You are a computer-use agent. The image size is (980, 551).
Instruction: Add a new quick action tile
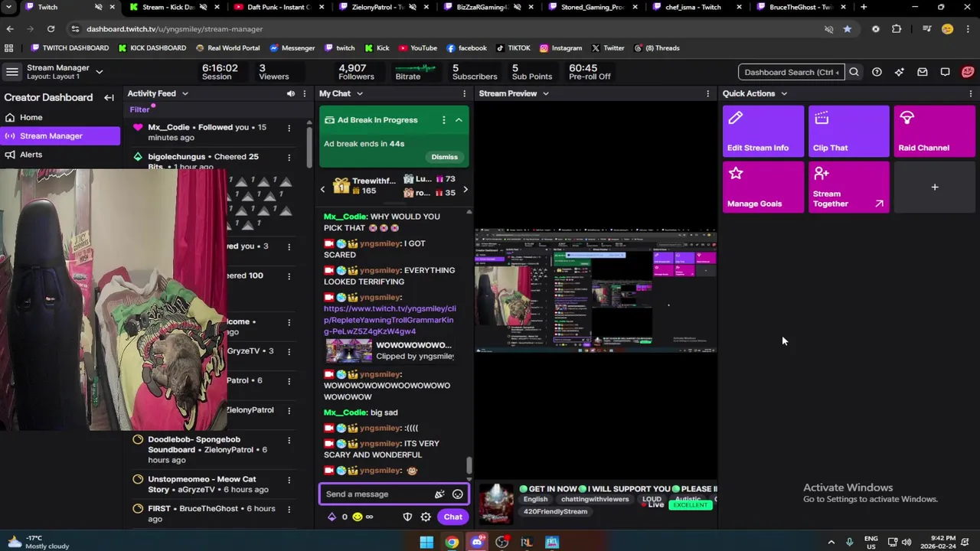[934, 187]
